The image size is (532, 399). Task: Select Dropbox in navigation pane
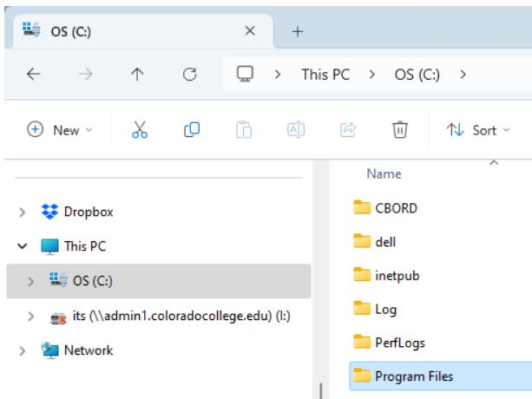[89, 212]
